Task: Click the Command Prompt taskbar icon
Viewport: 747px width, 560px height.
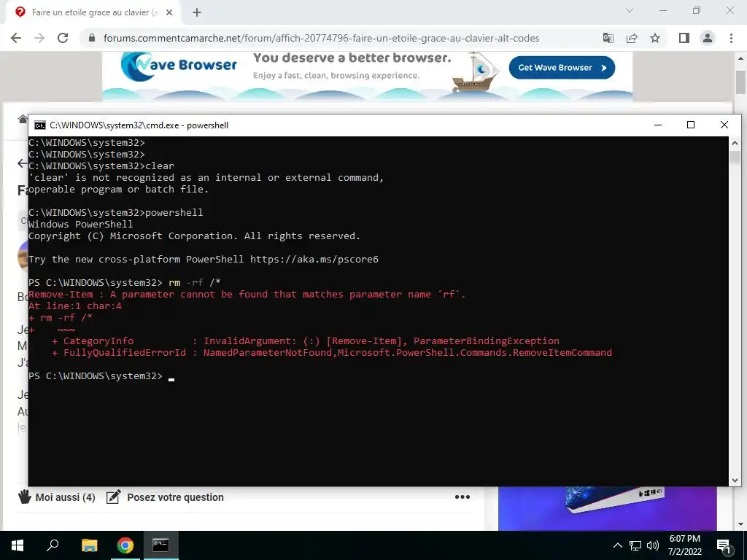Action: coord(160,545)
